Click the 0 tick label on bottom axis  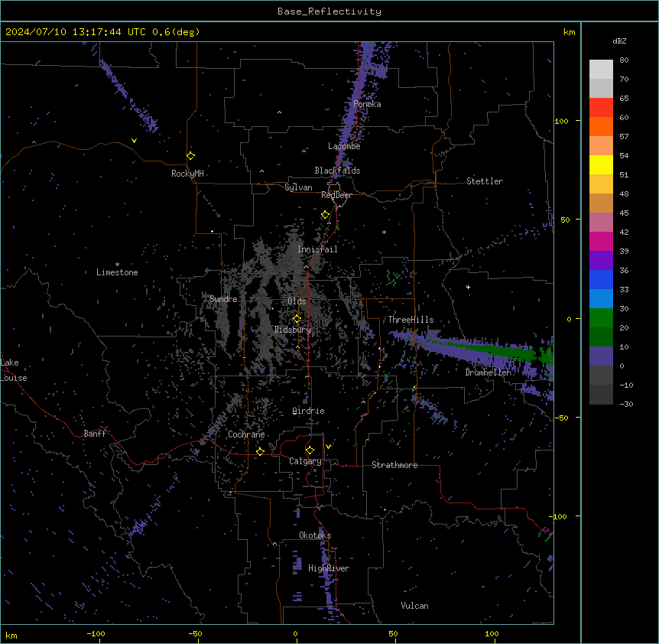click(x=295, y=633)
